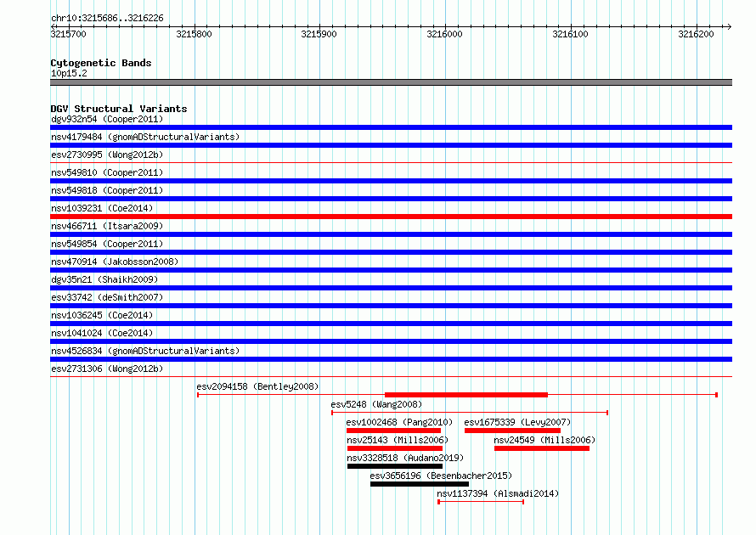The width and height of the screenshot is (756, 535).
Task: Click the Cytogenetic Bands track title
Action: [101, 63]
